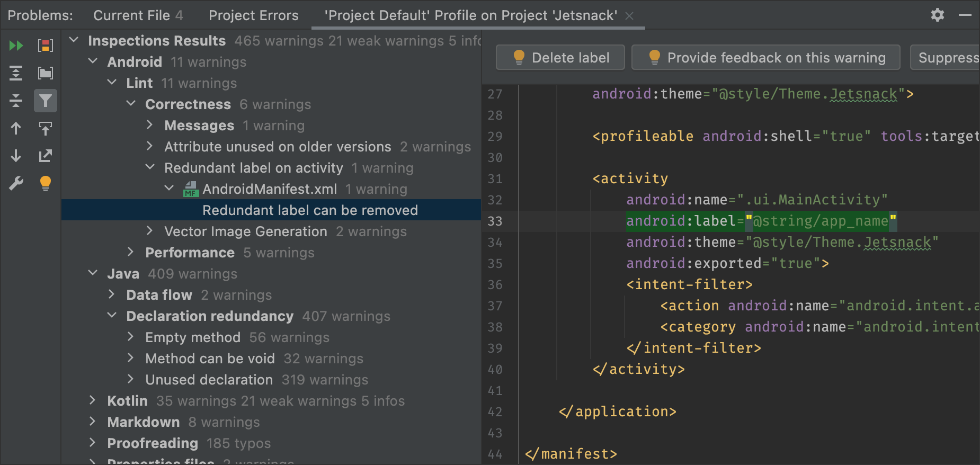The height and width of the screenshot is (465, 980).
Task: Open the Project Errors tab
Action: click(x=253, y=15)
